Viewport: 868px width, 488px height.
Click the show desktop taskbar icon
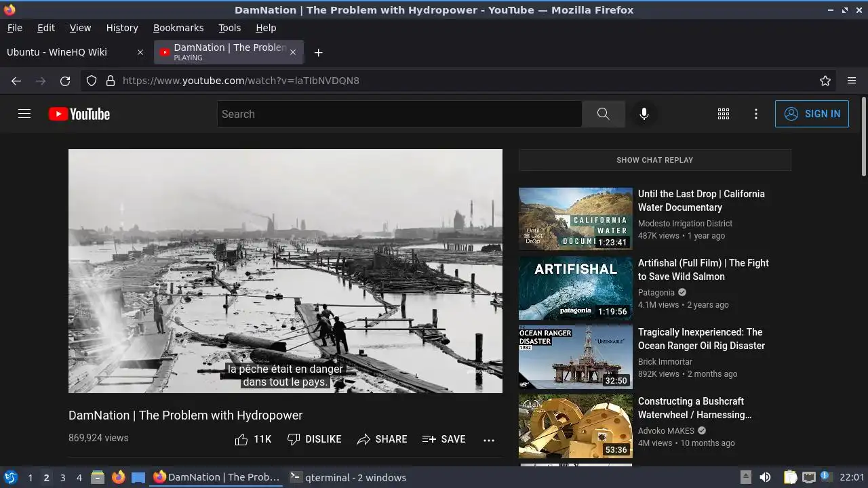138,477
